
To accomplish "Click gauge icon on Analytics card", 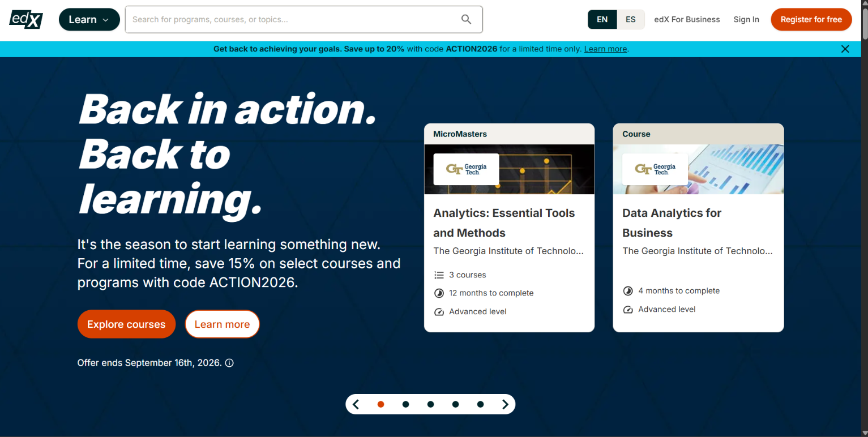I will (439, 312).
